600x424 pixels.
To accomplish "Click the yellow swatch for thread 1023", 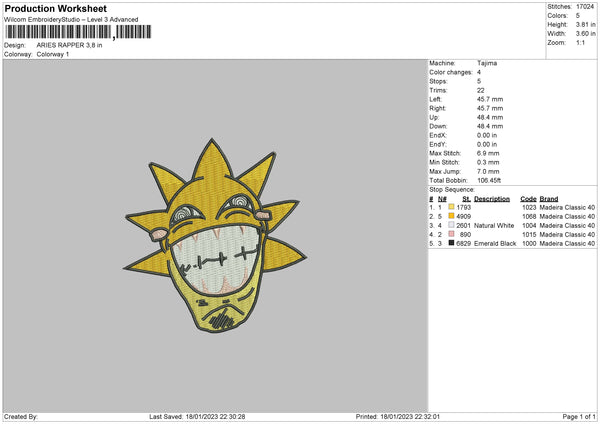I will [x=451, y=207].
